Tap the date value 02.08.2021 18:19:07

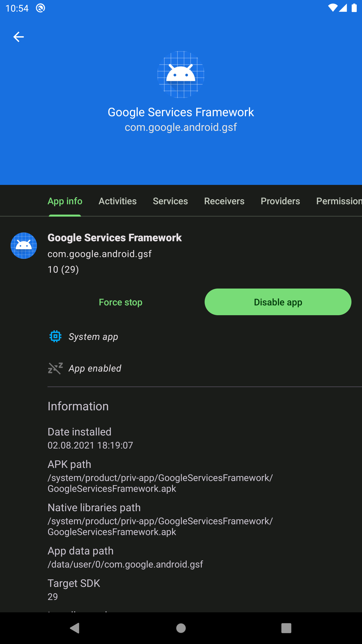(90, 446)
